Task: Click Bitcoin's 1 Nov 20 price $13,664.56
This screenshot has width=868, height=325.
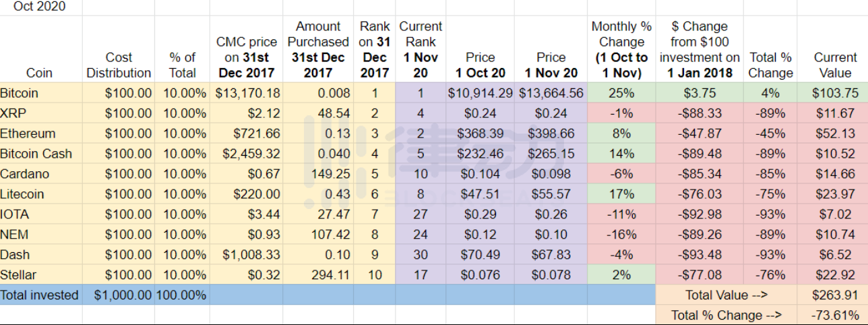Action: [x=551, y=93]
